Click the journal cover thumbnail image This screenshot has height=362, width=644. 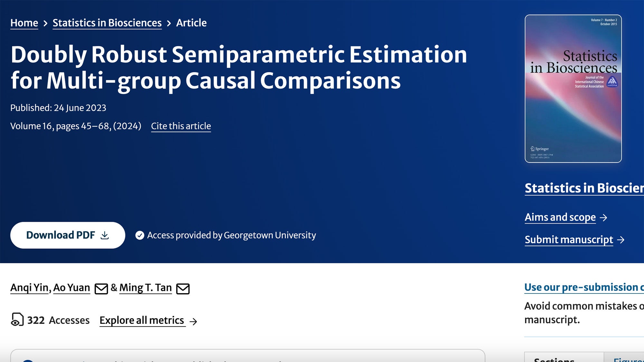pos(573,88)
